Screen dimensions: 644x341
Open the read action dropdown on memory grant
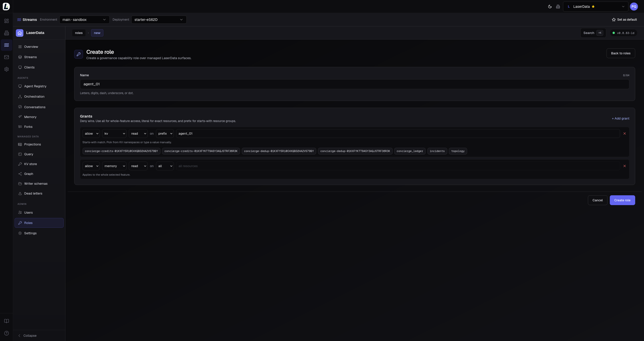(138, 166)
